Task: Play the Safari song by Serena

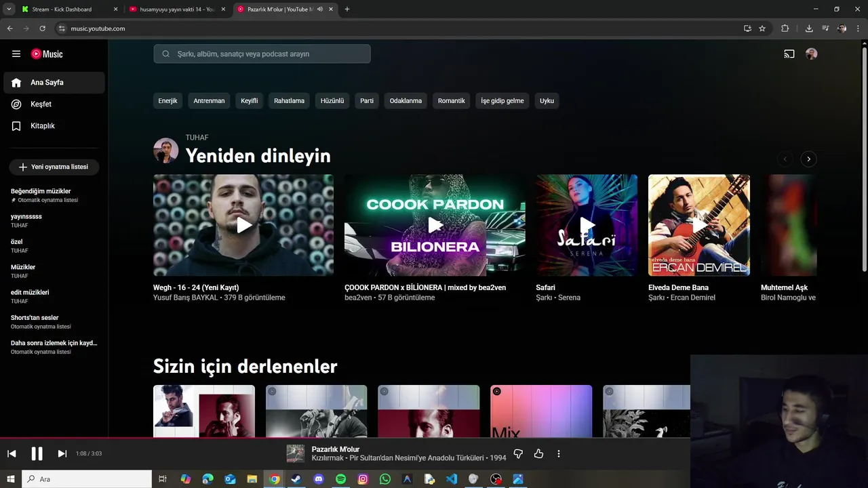Action: [587, 225]
